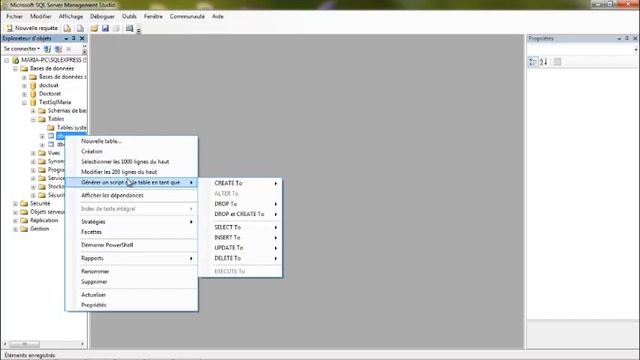The height and width of the screenshot is (360, 640).
Task: Collapse the Tables folder node
Action: pos(33,120)
